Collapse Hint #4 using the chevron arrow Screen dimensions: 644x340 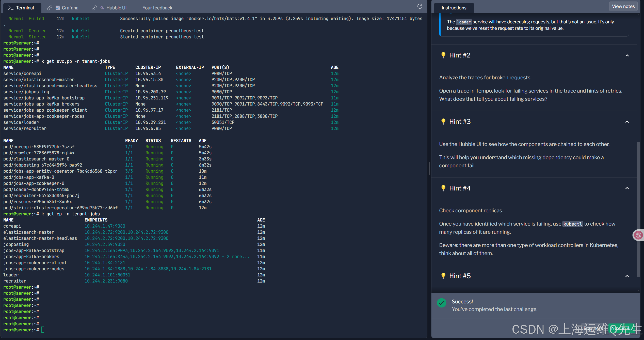[627, 188]
